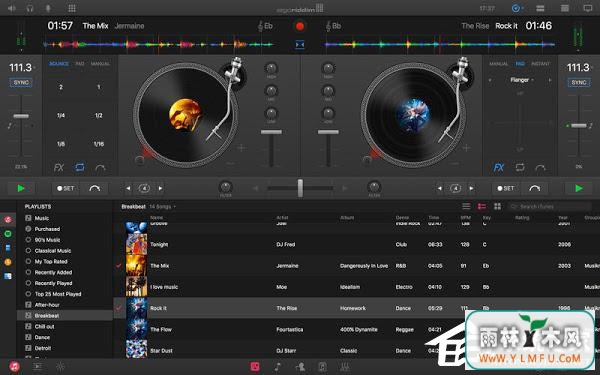
Task: Select the MANUAL tab on left deck
Action: click(100, 64)
